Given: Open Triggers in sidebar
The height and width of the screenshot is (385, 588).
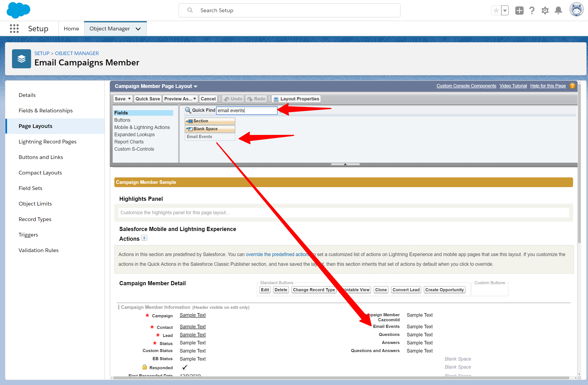Looking at the screenshot, I should pos(28,235).
